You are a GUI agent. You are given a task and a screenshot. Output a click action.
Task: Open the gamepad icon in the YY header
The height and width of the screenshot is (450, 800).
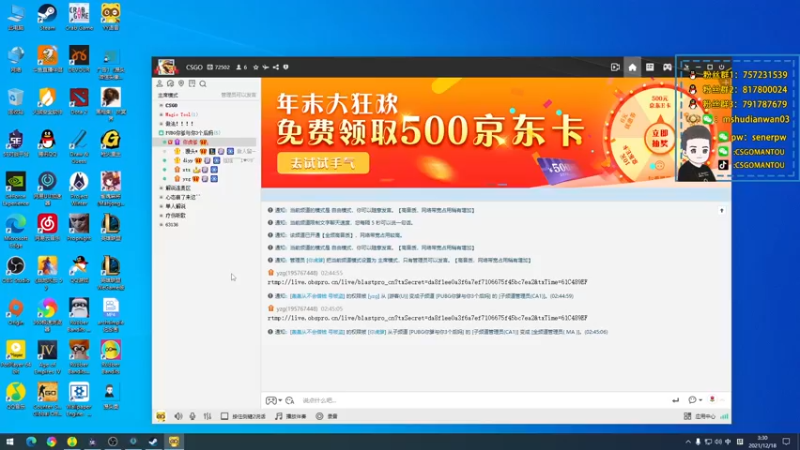tap(667, 67)
